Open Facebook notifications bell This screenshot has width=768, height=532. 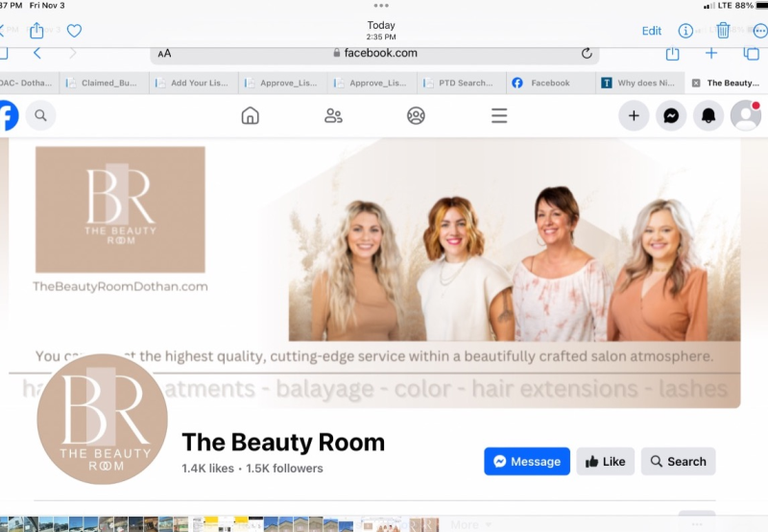pyautogui.click(x=708, y=115)
